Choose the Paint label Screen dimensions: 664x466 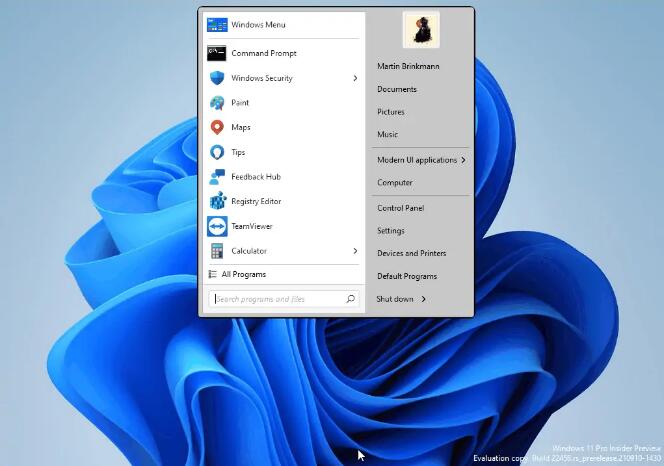240,103
